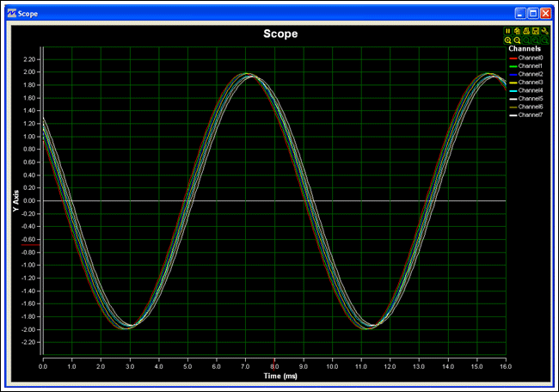The image size is (559, 392).
Task: Print the scope plot
Action: coord(526,31)
